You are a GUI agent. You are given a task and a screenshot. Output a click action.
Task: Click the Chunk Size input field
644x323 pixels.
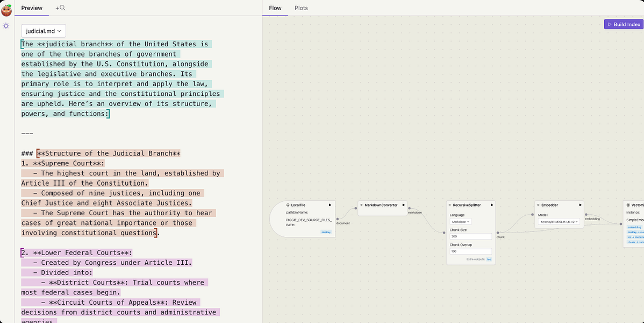click(471, 236)
